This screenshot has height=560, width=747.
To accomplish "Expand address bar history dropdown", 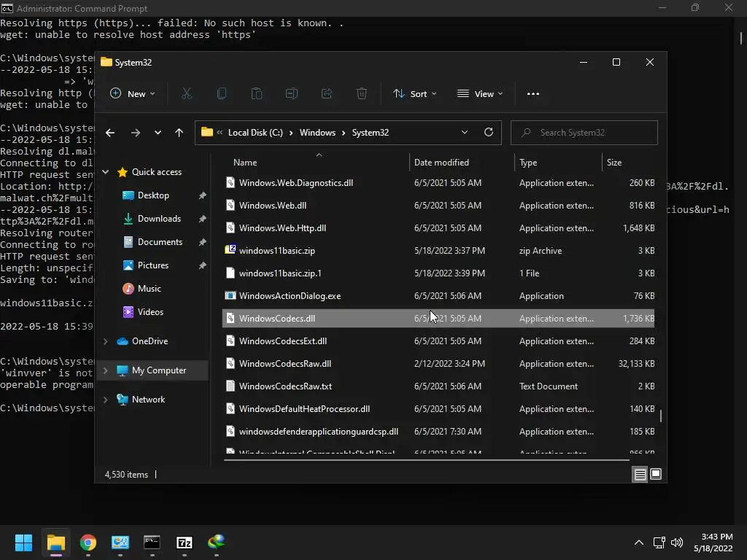I will click(x=465, y=133).
